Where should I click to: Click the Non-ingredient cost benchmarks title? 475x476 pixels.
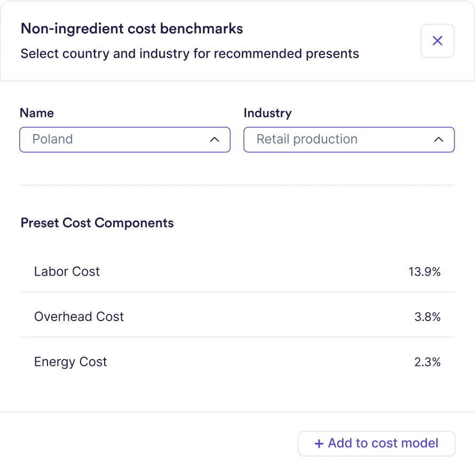[x=132, y=29]
